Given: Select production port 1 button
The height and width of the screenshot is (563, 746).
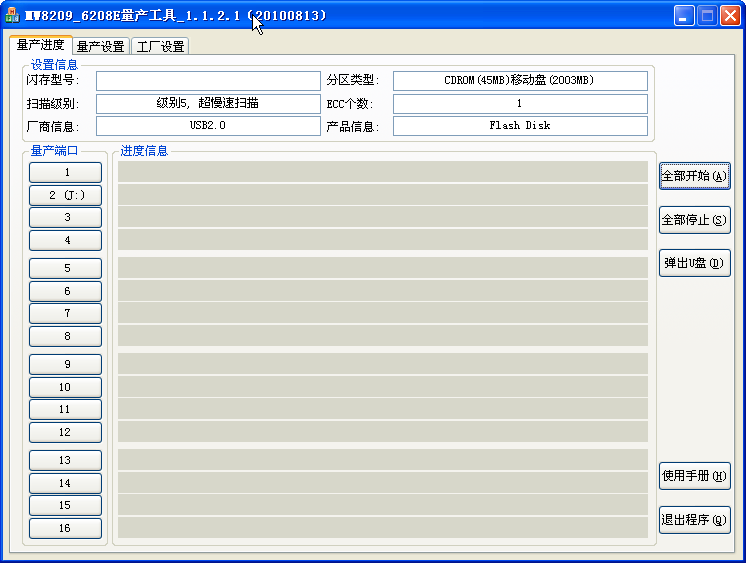Looking at the screenshot, I should 66,172.
